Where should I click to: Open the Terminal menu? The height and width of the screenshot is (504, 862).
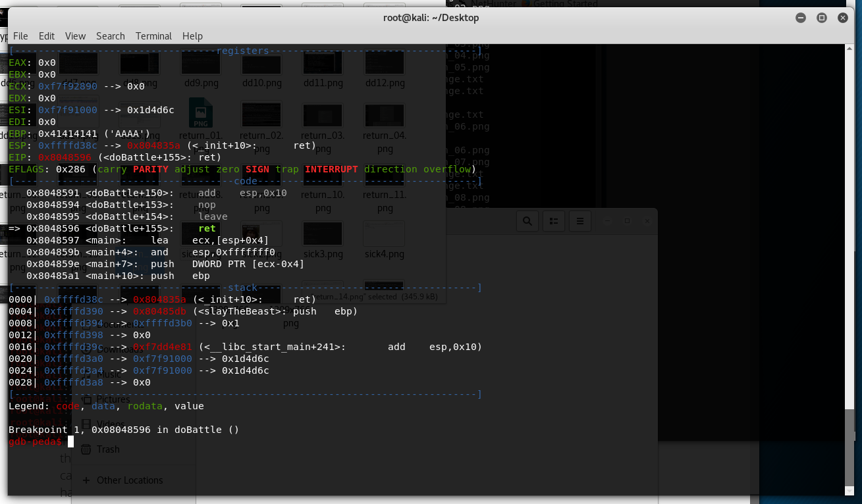point(153,36)
